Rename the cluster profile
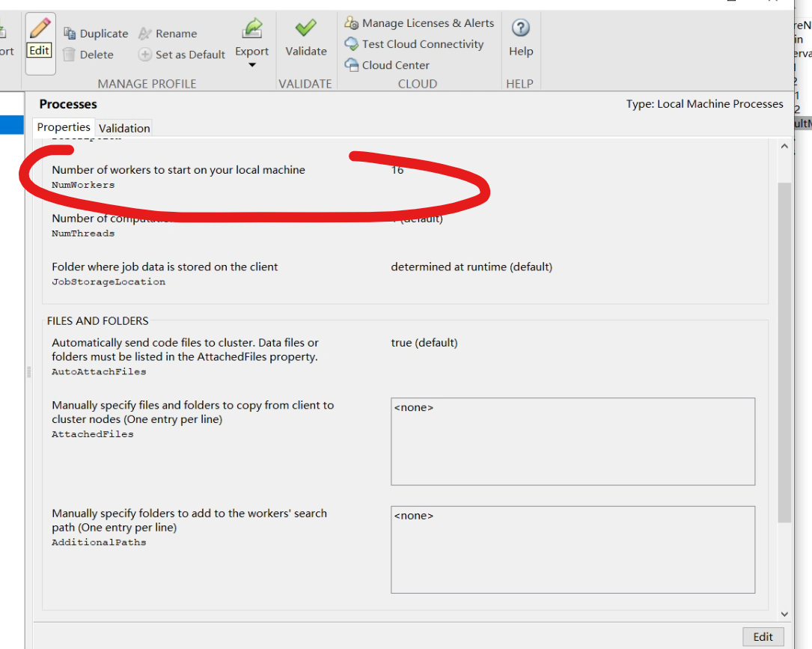The height and width of the screenshot is (649, 812). [x=168, y=34]
